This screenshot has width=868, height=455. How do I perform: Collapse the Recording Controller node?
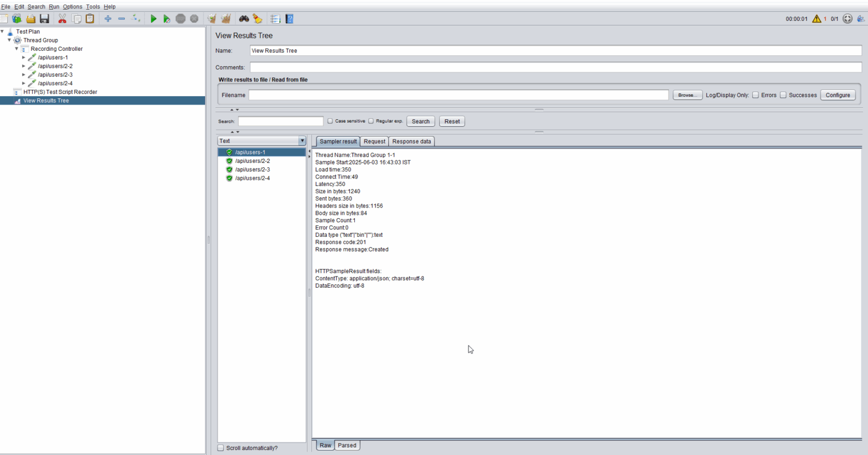16,49
